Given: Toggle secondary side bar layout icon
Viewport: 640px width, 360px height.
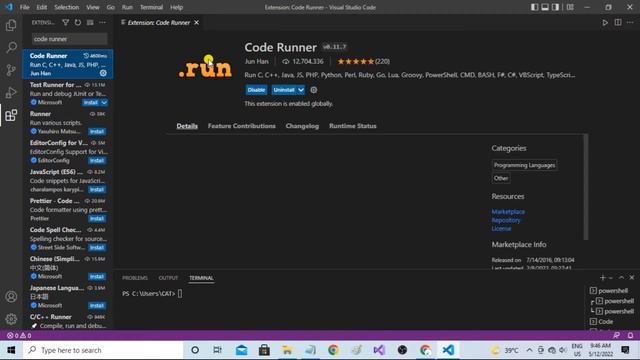Looking at the screenshot, I should [556, 7].
